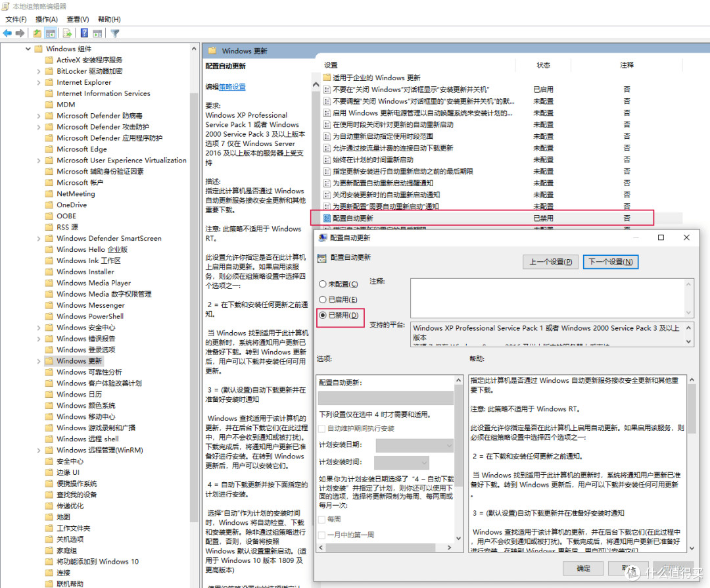Click the blue Back arrow in toolbar
Screen dimensions: 710x588
[7, 33]
